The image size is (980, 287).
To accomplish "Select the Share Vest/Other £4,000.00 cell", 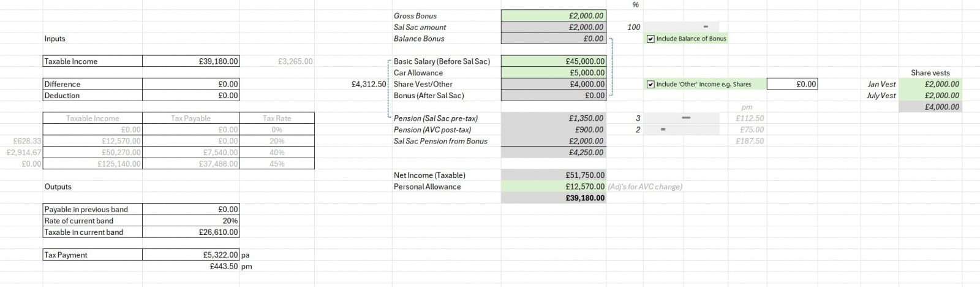I will 553,84.
